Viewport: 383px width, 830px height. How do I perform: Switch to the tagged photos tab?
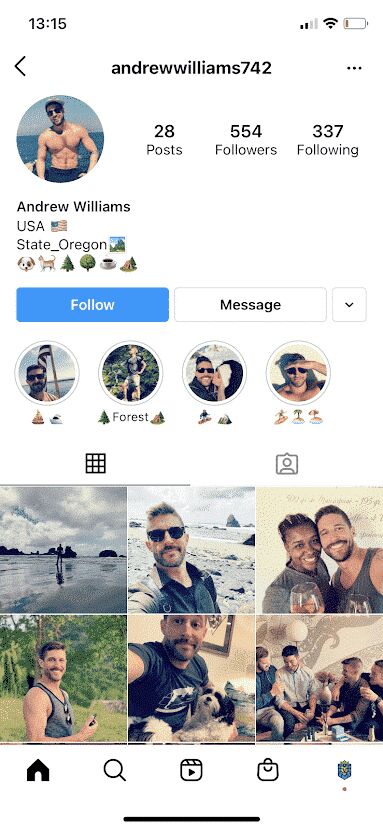(x=287, y=464)
